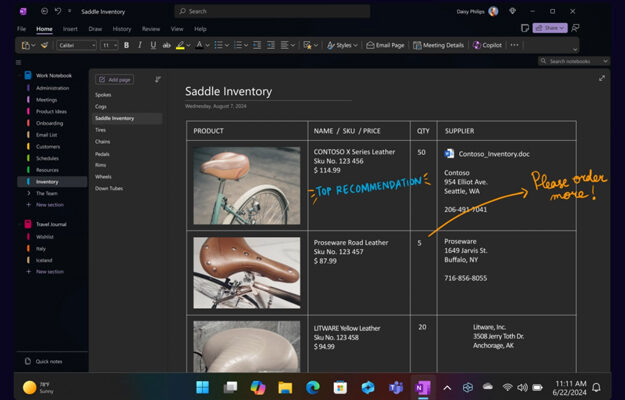Open the font color dropdown arrow
This screenshot has height=400, width=625.
click(x=207, y=45)
